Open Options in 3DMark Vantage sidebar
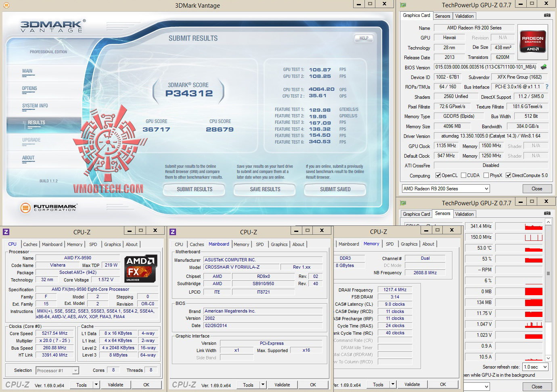 pos(29,88)
